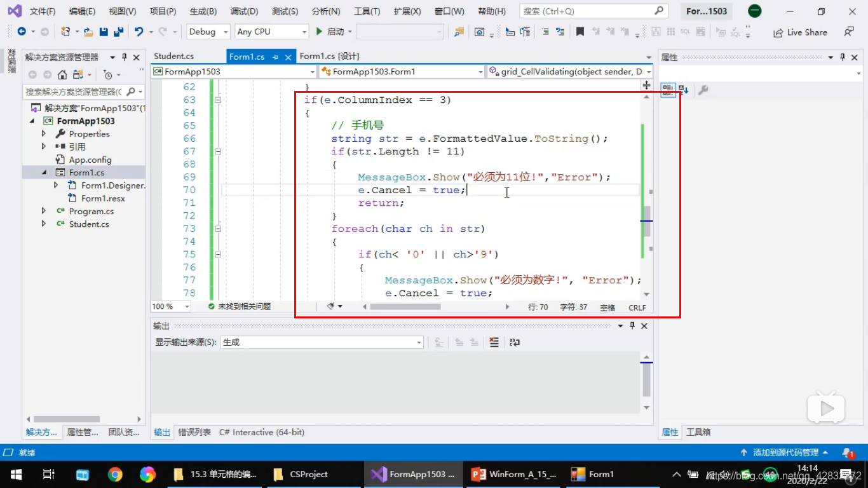Open the Any CPU platform dropdown
The height and width of the screenshot is (488, 868).
[271, 32]
